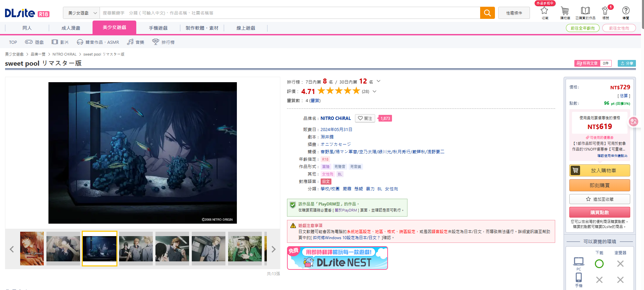The image size is (644, 290).
Task: Open the help guide question mark icon
Action: tap(625, 12)
